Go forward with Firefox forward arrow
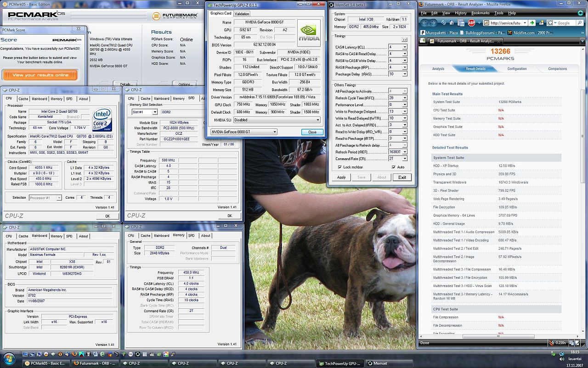Image resolution: width=588 pixels, height=368 pixels. pos(433,23)
